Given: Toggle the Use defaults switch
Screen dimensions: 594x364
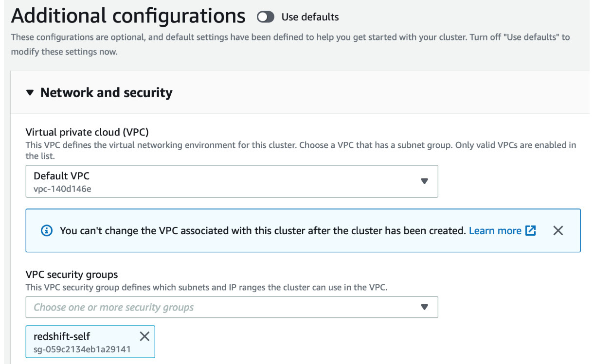Looking at the screenshot, I should pos(266,17).
